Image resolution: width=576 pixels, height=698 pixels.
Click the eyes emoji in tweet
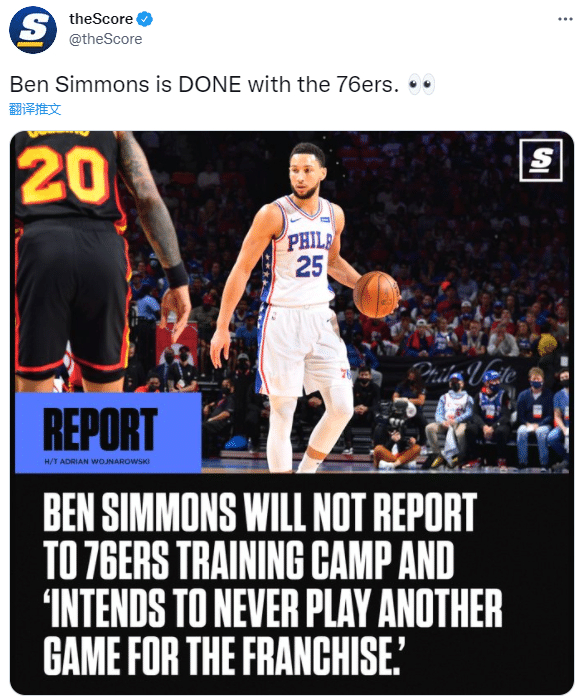tap(421, 85)
